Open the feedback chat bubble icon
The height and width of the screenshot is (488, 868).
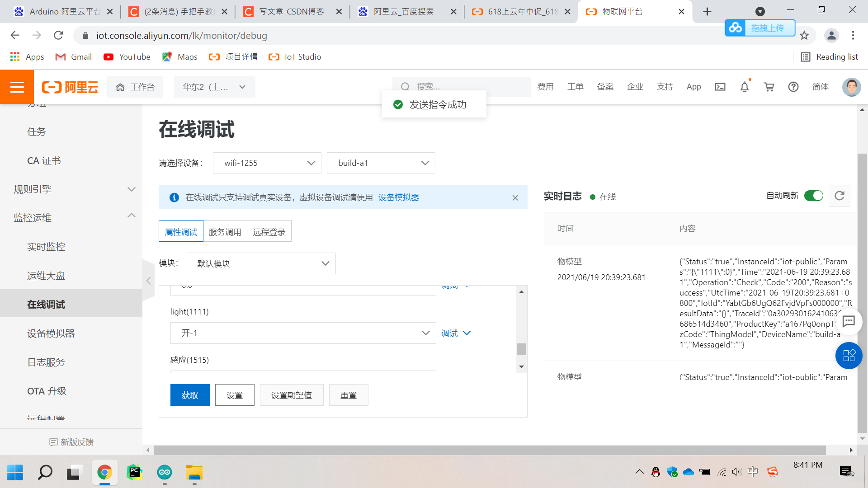(x=849, y=322)
